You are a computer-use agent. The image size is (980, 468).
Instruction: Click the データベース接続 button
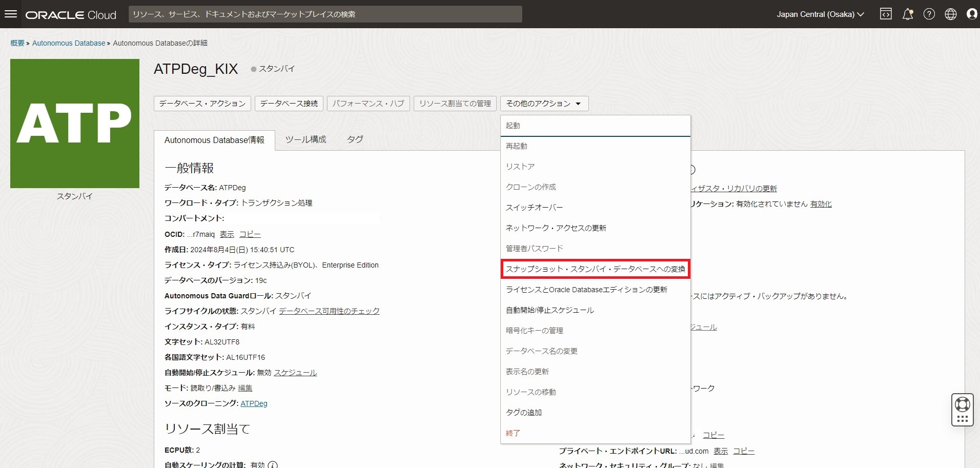click(289, 104)
